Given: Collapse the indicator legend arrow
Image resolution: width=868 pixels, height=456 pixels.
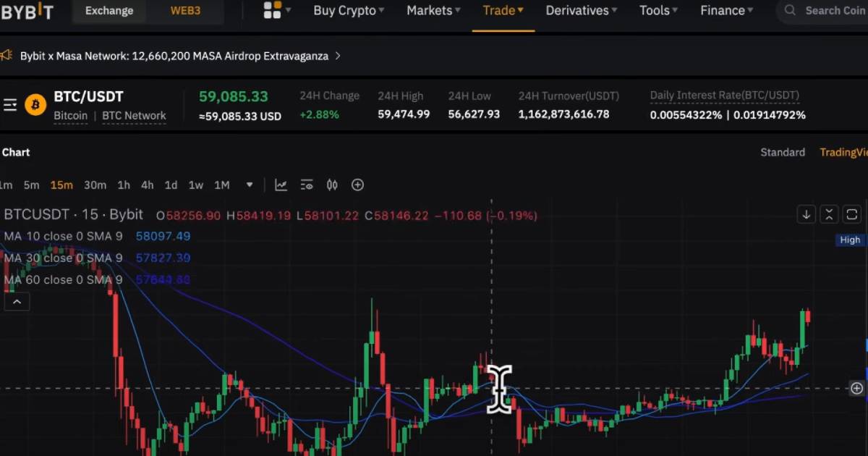Looking at the screenshot, I should click(17, 302).
